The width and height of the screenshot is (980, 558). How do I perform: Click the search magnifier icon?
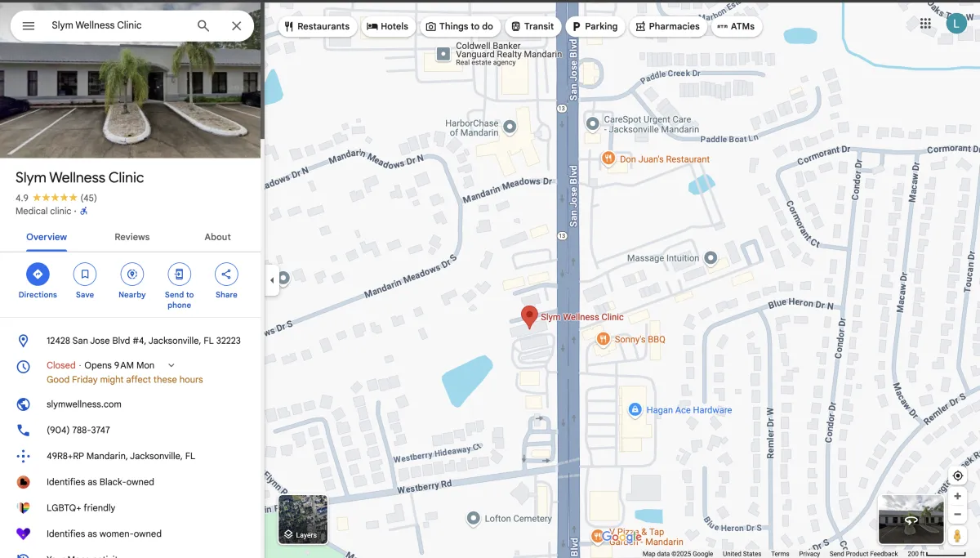[203, 25]
